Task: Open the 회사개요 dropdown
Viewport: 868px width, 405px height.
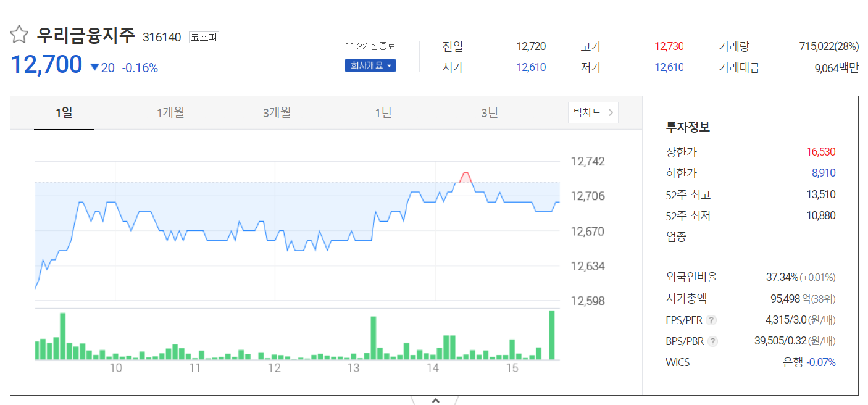Action: 370,65
